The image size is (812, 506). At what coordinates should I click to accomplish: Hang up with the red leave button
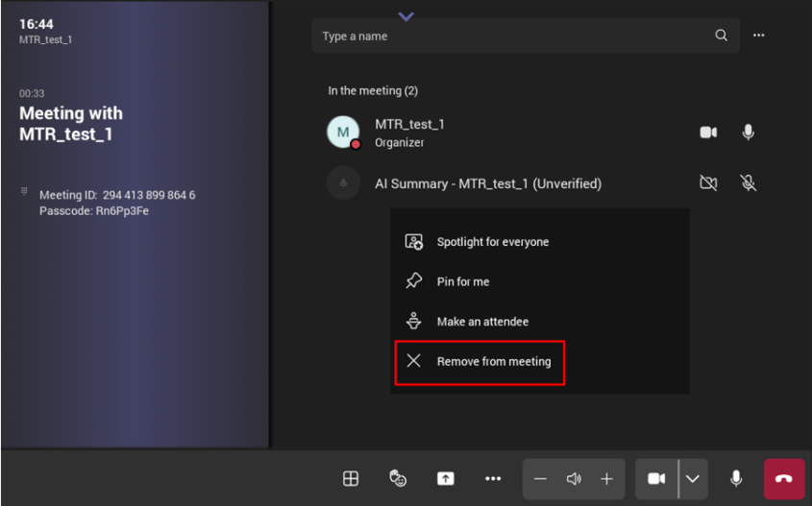784,478
